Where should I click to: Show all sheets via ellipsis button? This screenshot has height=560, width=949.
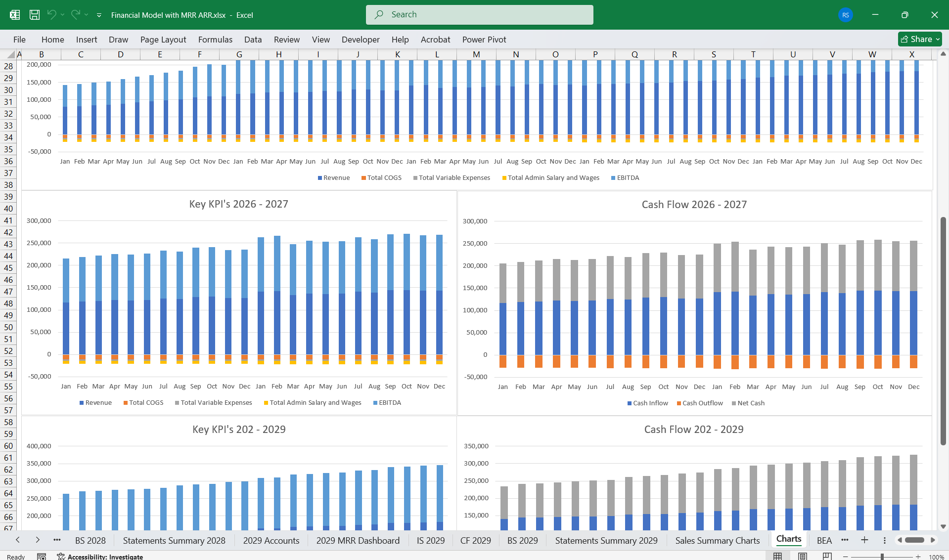[x=845, y=540]
